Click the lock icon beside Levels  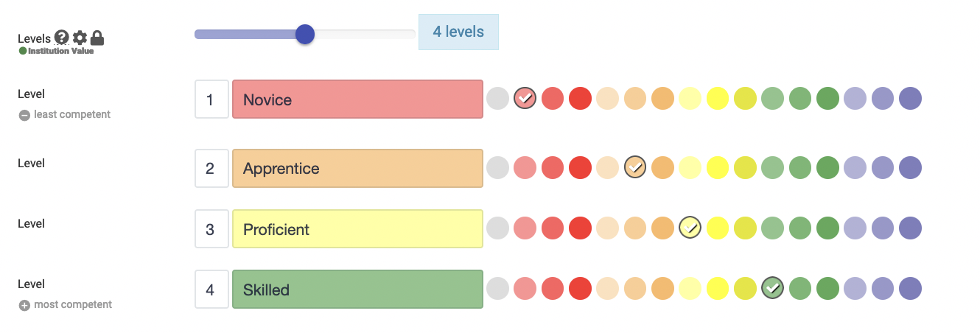[97, 38]
